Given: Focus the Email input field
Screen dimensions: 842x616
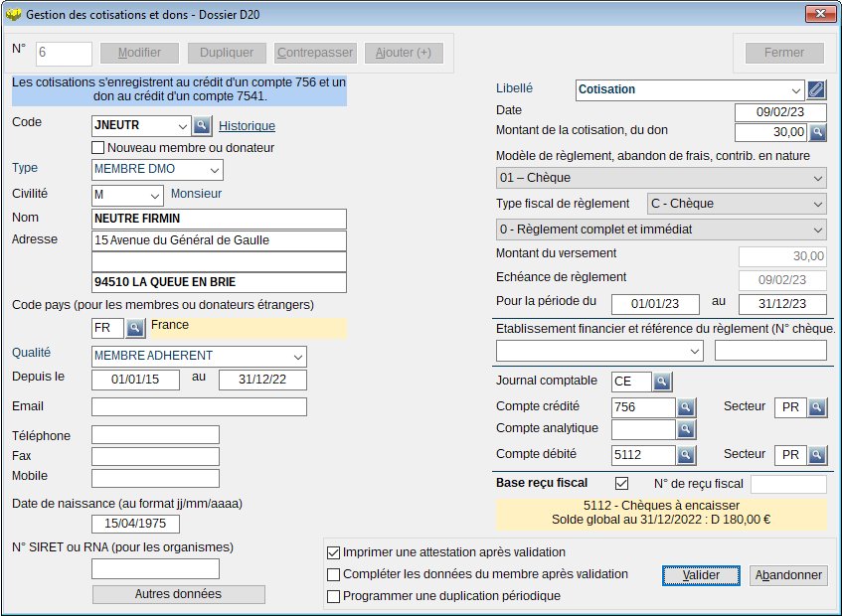Looking at the screenshot, I should (x=199, y=406).
